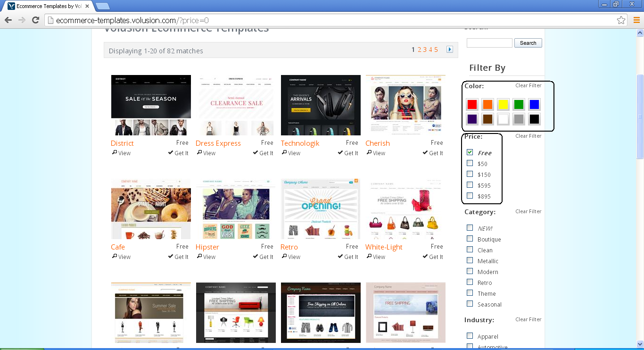Check the Theme category filter

[x=470, y=293]
